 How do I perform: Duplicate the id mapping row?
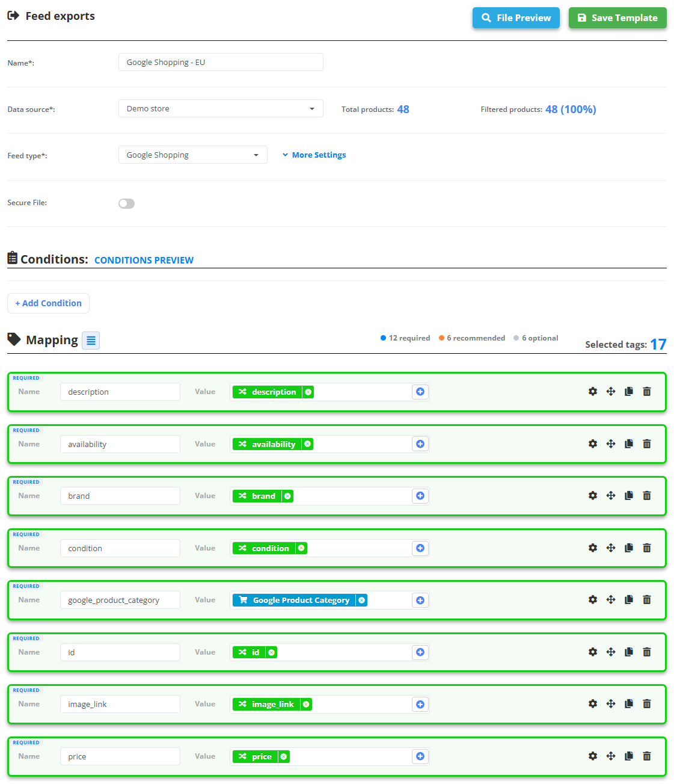(x=629, y=652)
